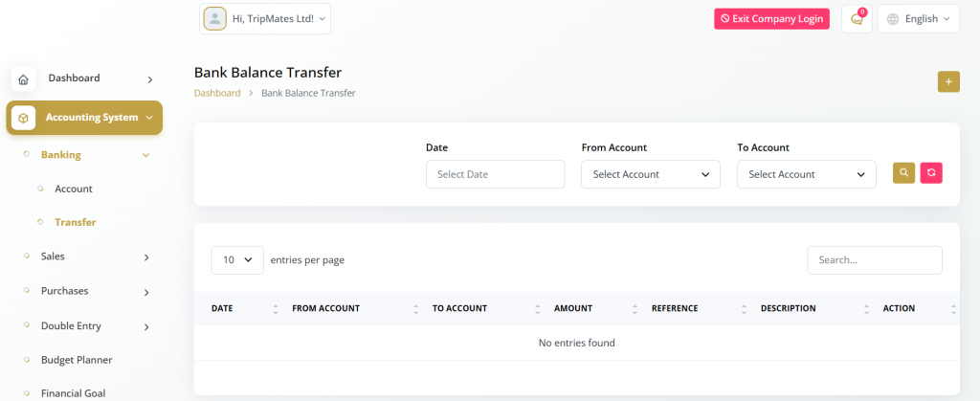The image size is (980, 401).
Task: Open the entries per page dropdown
Action: (x=237, y=259)
